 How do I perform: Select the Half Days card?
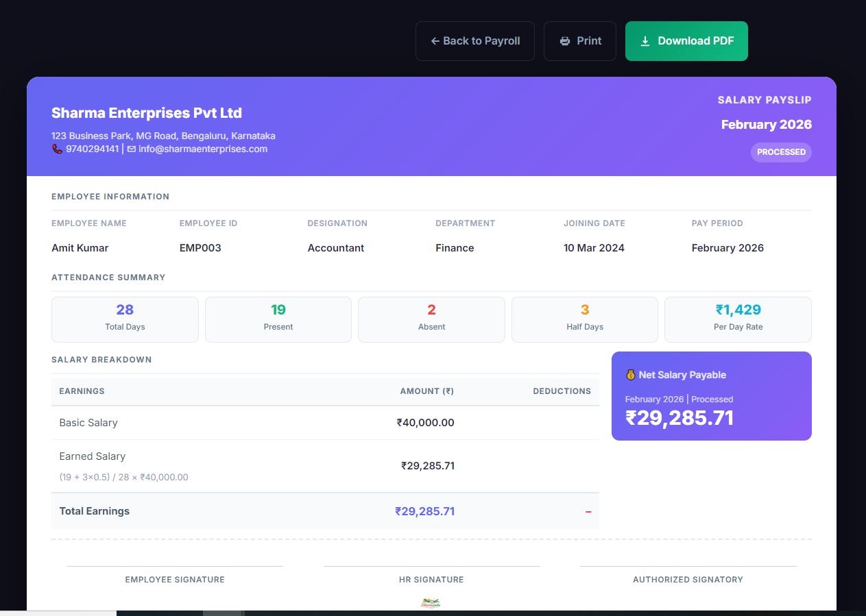tap(584, 319)
